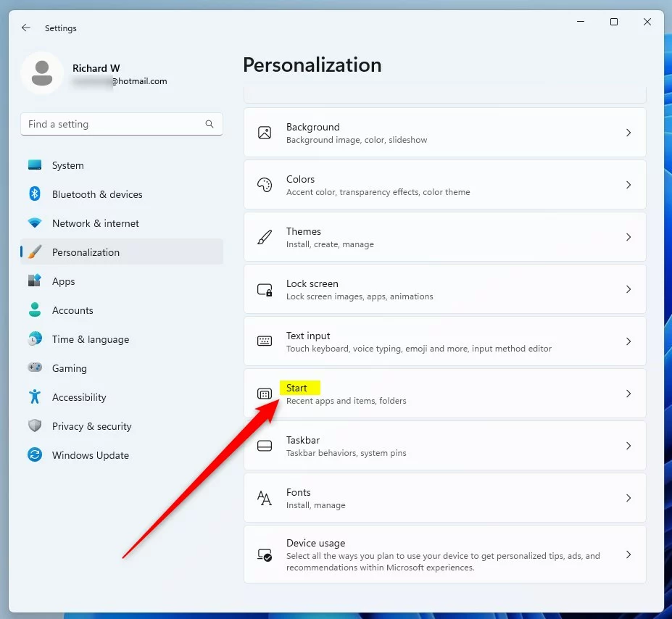Click the Background picture icon
The height and width of the screenshot is (619, 672).
[x=265, y=133]
